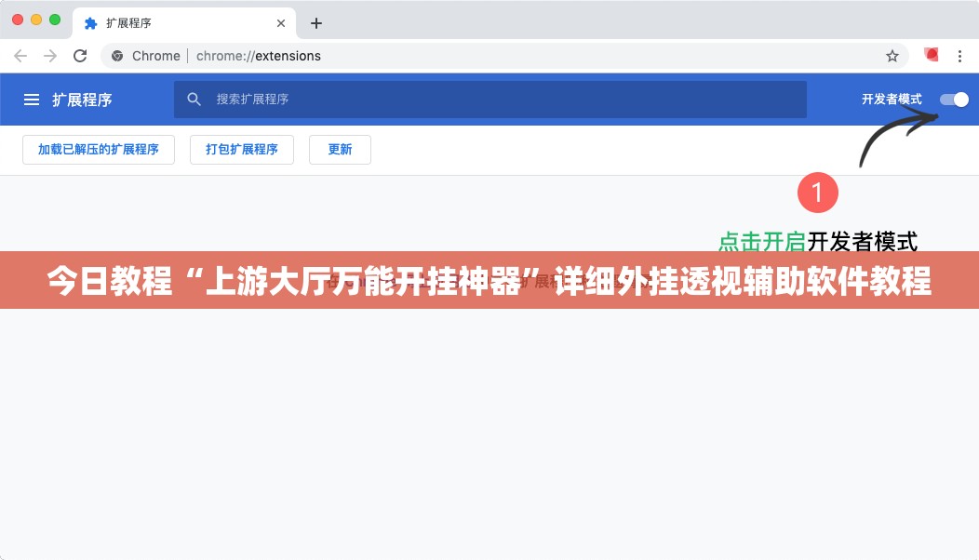The height and width of the screenshot is (560, 979).
Task: Select the 扩展程序 browser tab
Action: (184, 23)
